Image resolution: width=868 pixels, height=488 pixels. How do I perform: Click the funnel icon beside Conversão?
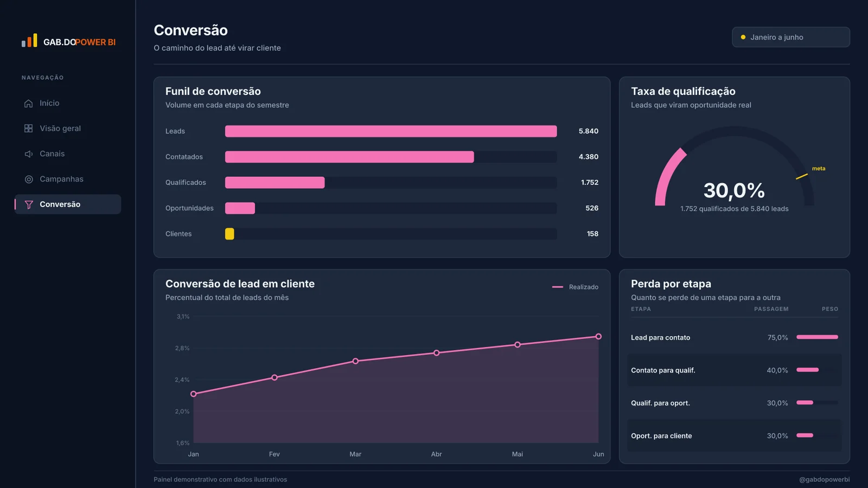[29, 204]
